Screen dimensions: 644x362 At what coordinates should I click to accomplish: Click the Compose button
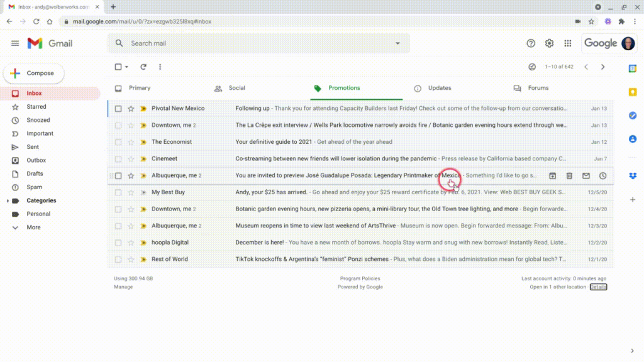(34, 74)
